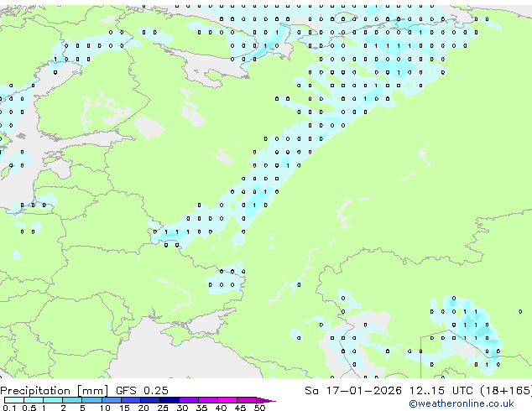The image size is (532, 411).
Task: Click the '20' legend scale label
Action: pos(143,408)
